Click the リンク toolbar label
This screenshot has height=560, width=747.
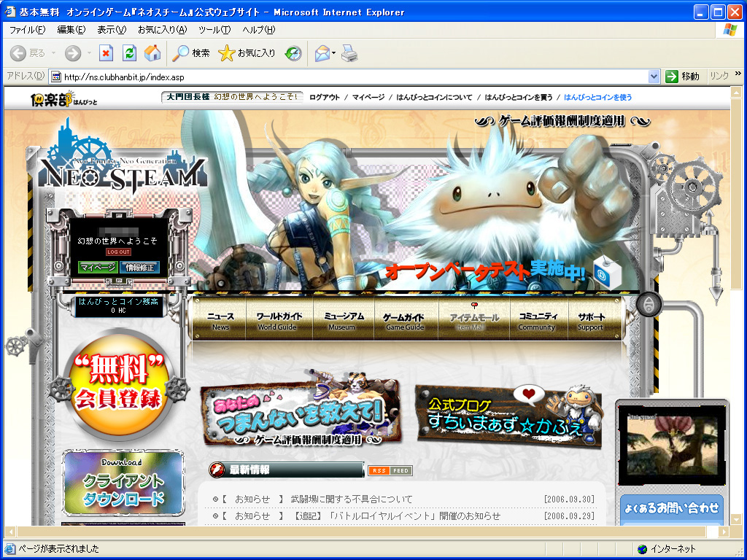(x=719, y=76)
